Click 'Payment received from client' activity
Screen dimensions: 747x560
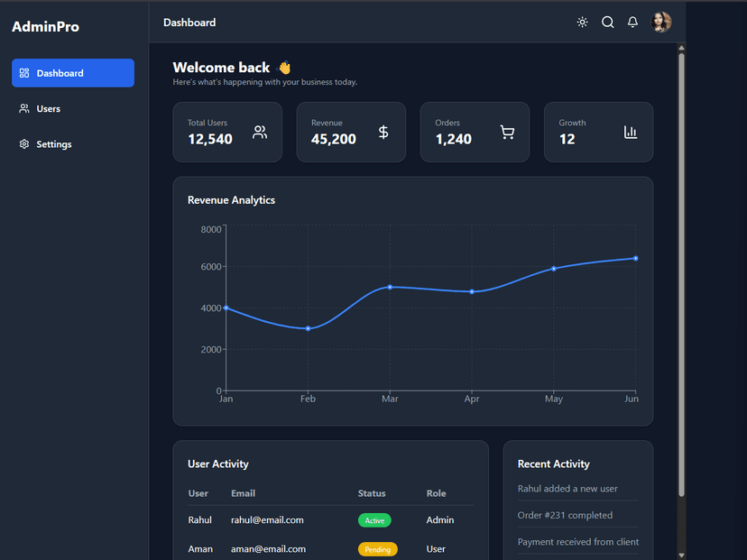[x=578, y=542]
